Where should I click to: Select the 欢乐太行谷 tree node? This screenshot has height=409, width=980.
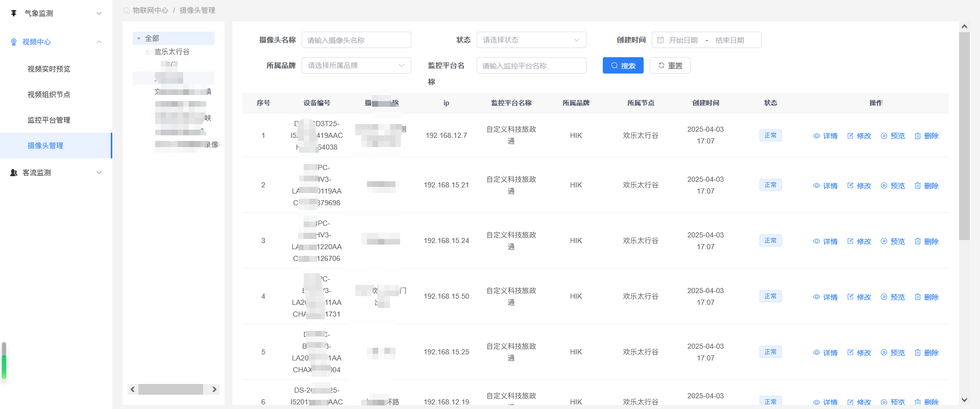pyautogui.click(x=172, y=52)
